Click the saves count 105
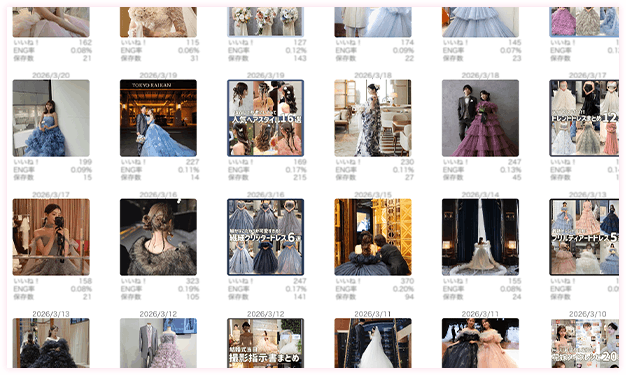 click(x=192, y=297)
